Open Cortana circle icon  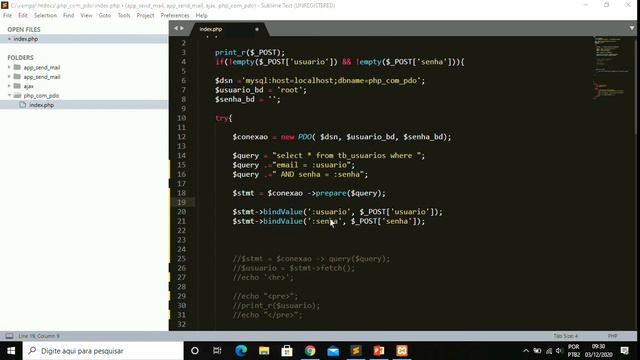pyautogui.click(x=195, y=351)
